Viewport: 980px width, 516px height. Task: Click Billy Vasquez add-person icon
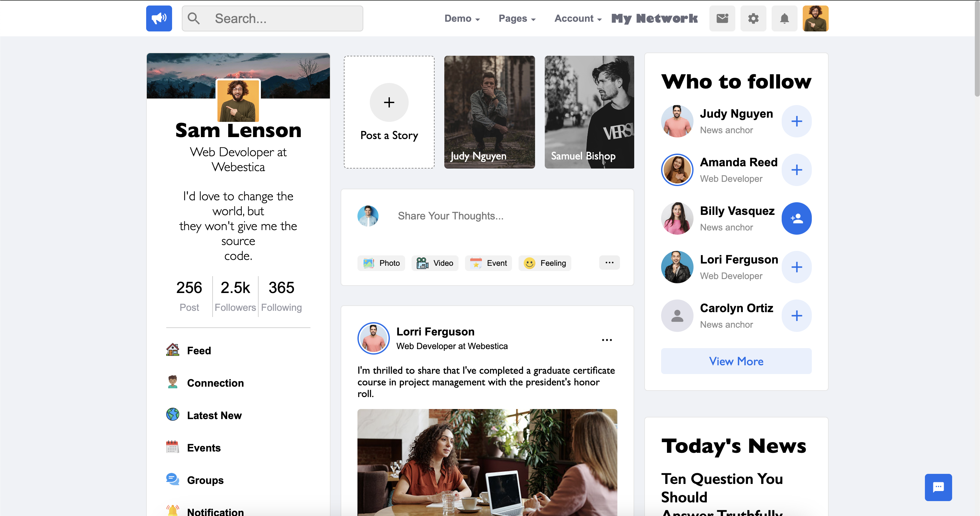click(x=797, y=218)
